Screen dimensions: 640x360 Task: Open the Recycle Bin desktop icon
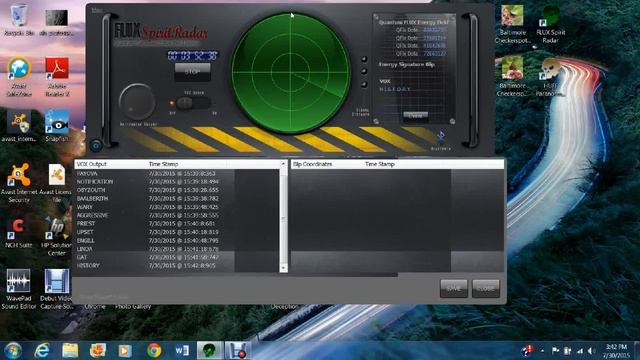18,20
